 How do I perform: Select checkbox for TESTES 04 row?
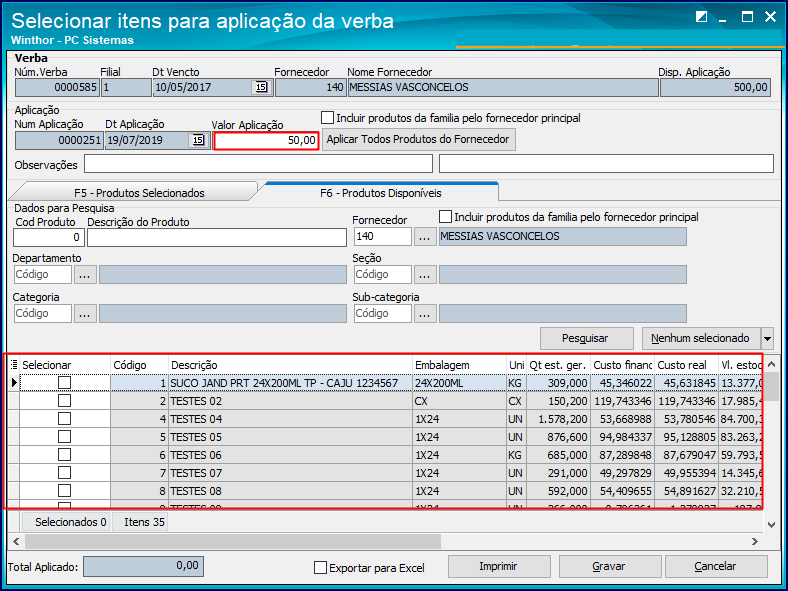(x=64, y=419)
